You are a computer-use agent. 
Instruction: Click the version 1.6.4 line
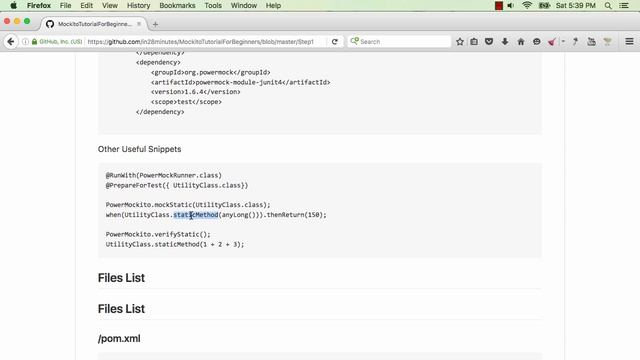pos(196,92)
